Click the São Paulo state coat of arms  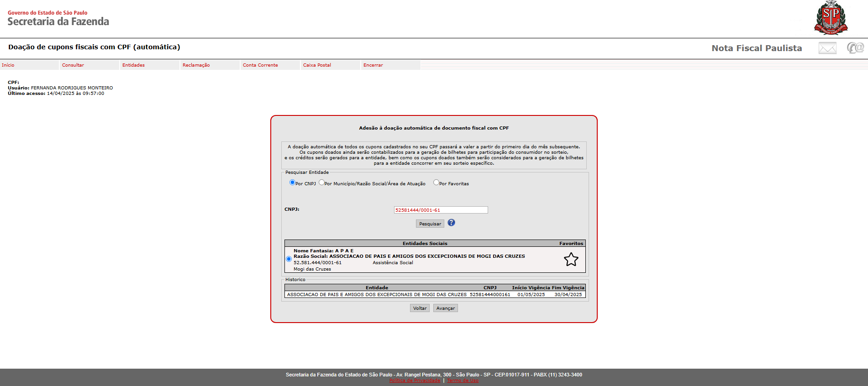click(831, 18)
